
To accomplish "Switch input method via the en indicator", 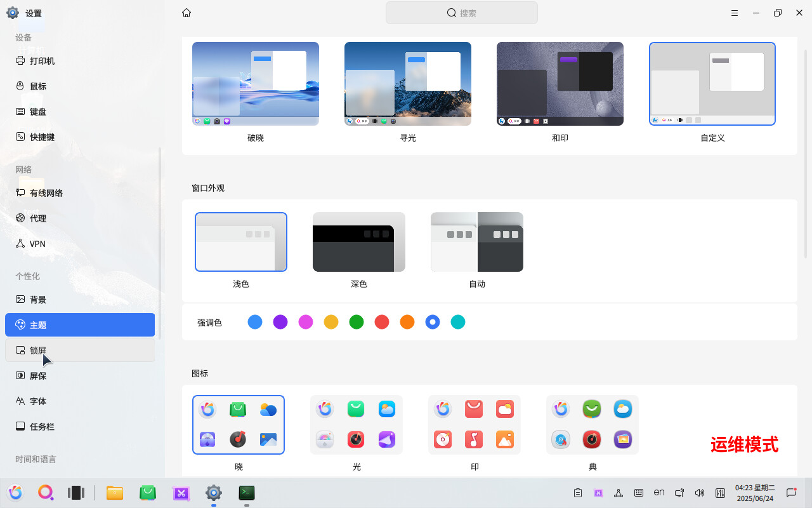I will [659, 493].
